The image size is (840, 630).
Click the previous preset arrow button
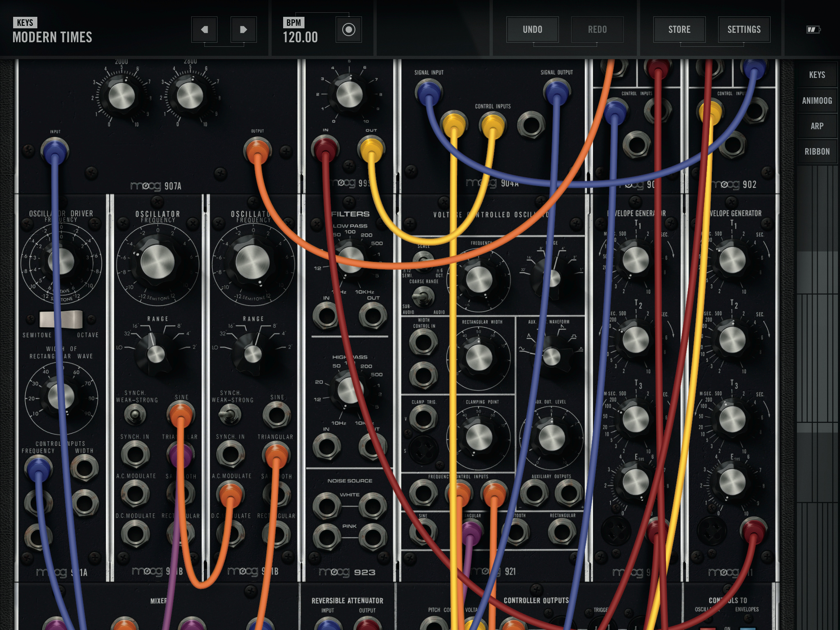coord(204,30)
